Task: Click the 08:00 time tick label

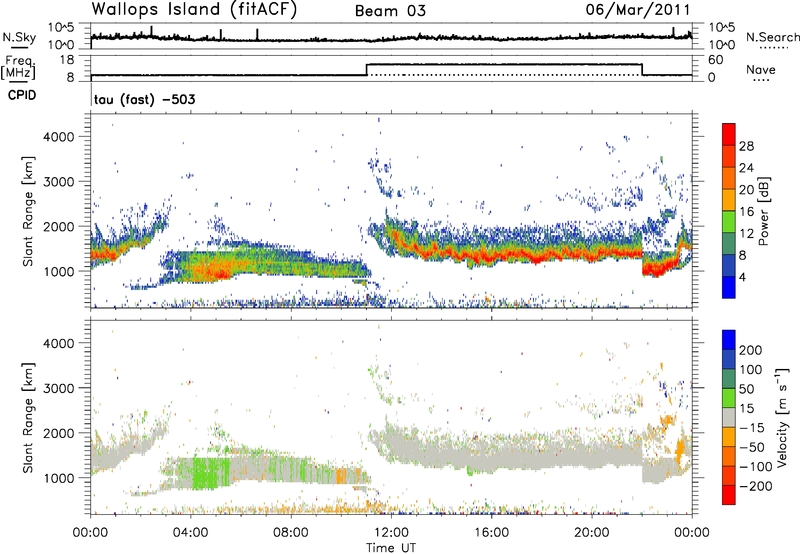Action: pyautogui.click(x=291, y=533)
